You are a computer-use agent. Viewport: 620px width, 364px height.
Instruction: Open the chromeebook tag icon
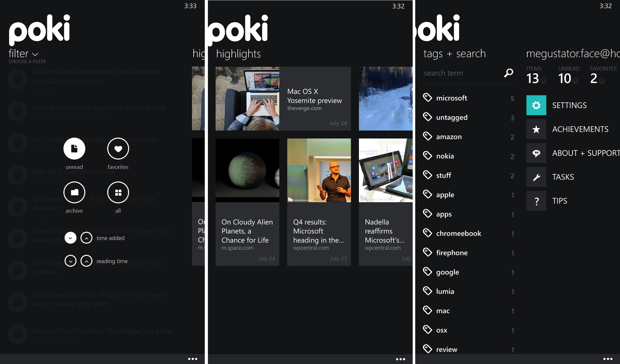tap(427, 233)
